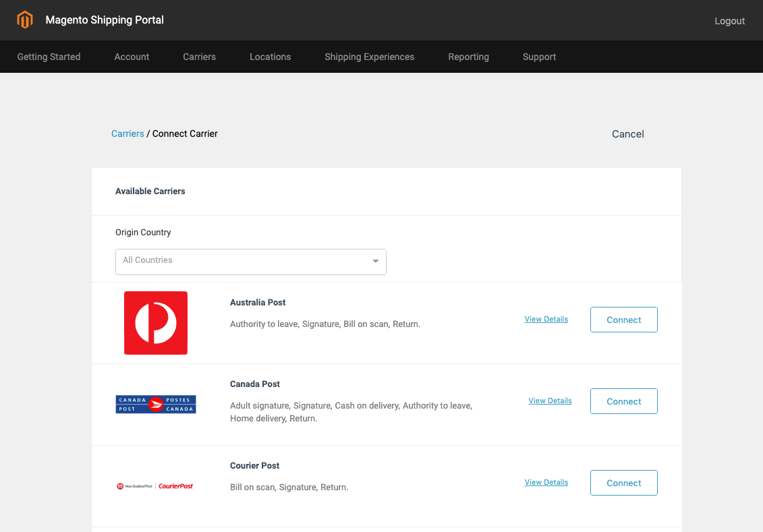Connect the Canada Post carrier
This screenshot has height=532, width=763.
tap(624, 401)
